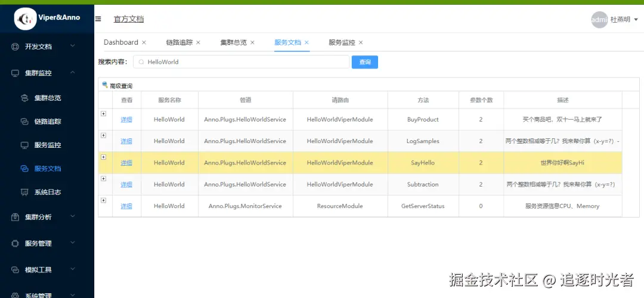Expand the BuyProduct row plus box
The image size is (644, 298).
pos(103,114)
